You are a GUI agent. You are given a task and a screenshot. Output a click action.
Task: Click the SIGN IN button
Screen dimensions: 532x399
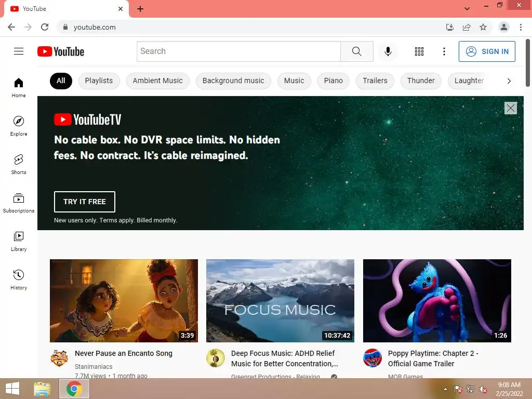486,51
